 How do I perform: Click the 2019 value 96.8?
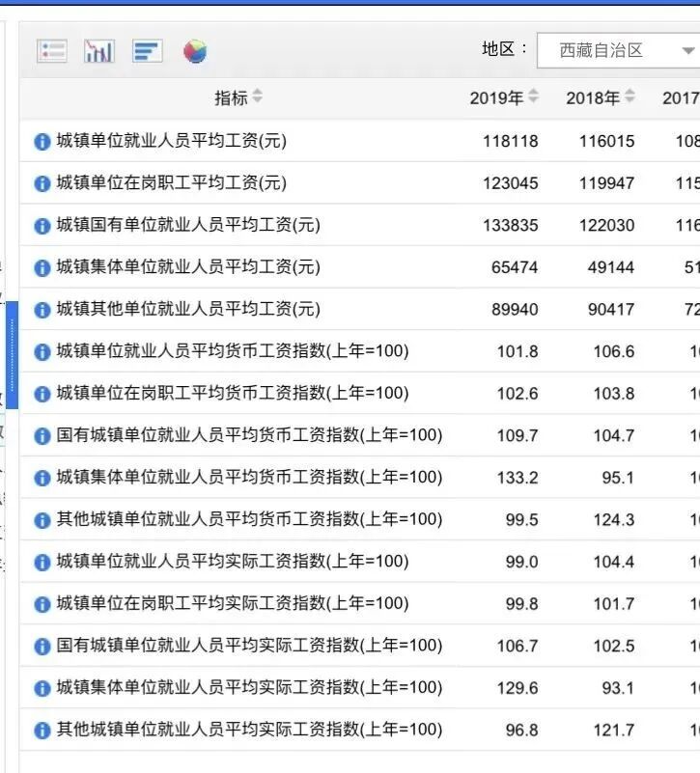coord(522,731)
